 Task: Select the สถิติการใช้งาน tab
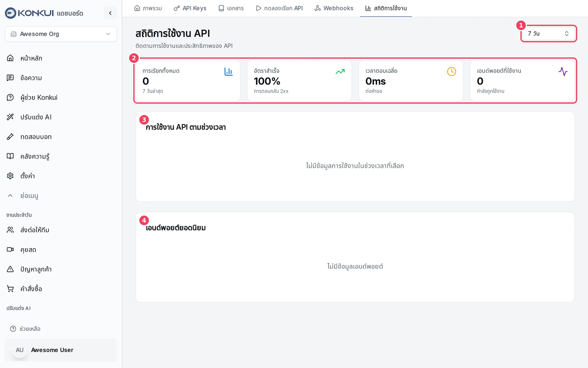point(386,8)
